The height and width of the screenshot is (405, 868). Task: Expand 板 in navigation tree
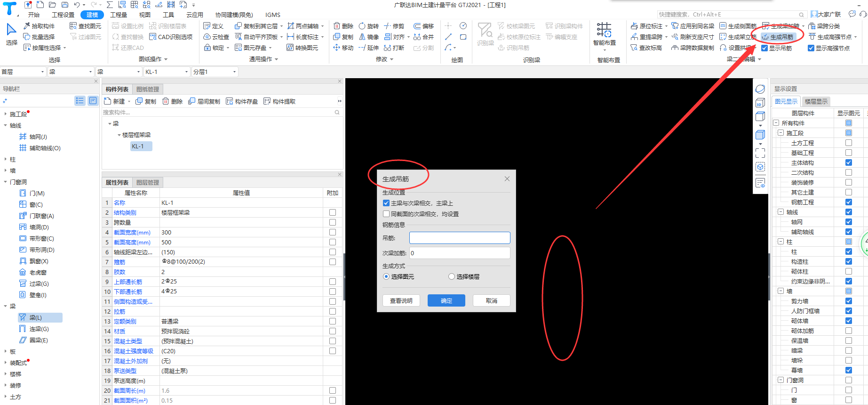[x=5, y=351]
